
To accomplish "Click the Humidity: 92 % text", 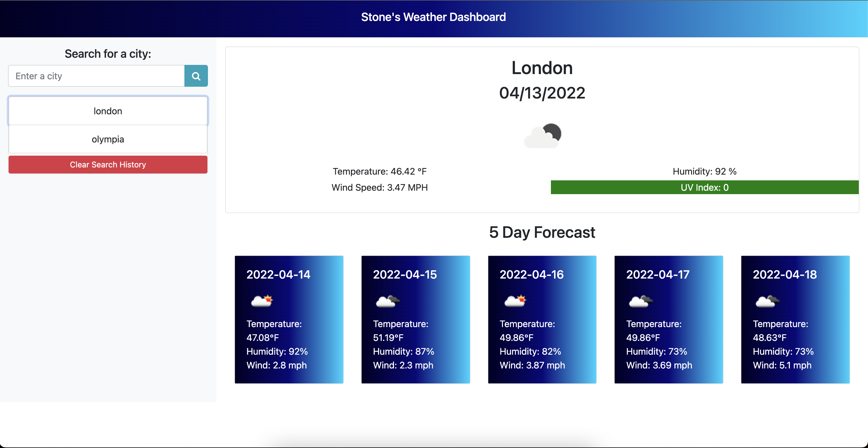I will 704,171.
